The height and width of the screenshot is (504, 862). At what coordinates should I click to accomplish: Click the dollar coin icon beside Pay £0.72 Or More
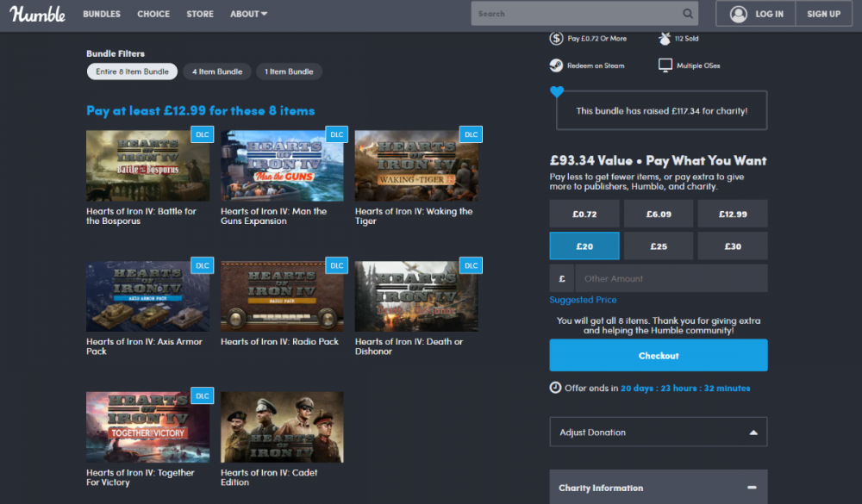tap(556, 39)
